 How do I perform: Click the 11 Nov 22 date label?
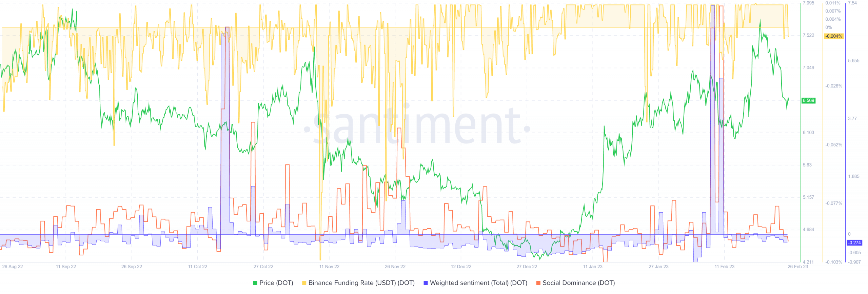(x=329, y=267)
